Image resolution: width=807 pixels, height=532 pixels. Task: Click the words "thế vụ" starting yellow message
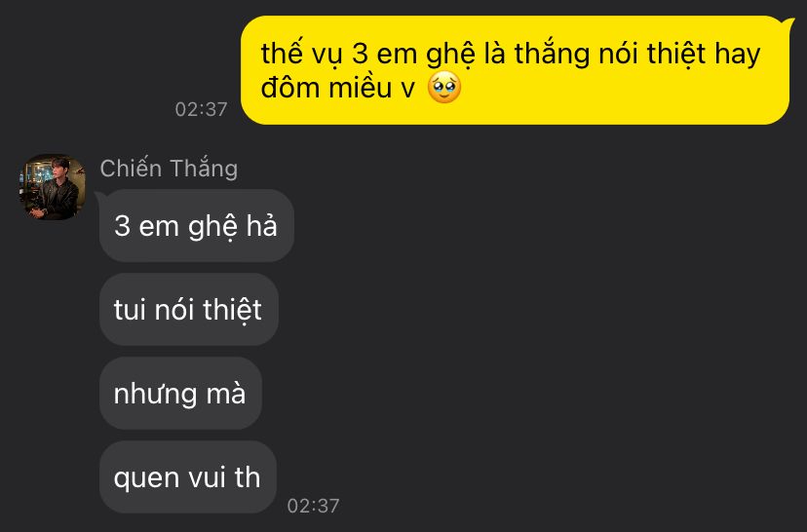tap(301, 55)
